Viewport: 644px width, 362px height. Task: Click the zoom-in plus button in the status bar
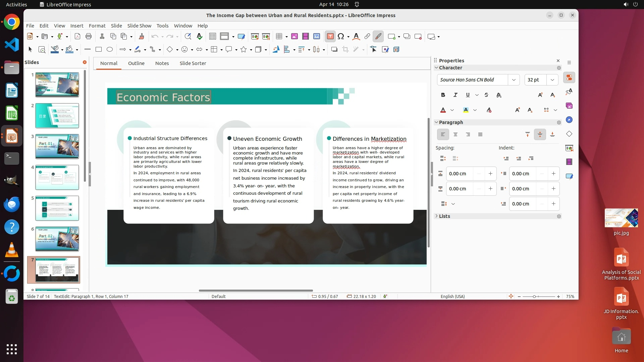(x=558, y=297)
